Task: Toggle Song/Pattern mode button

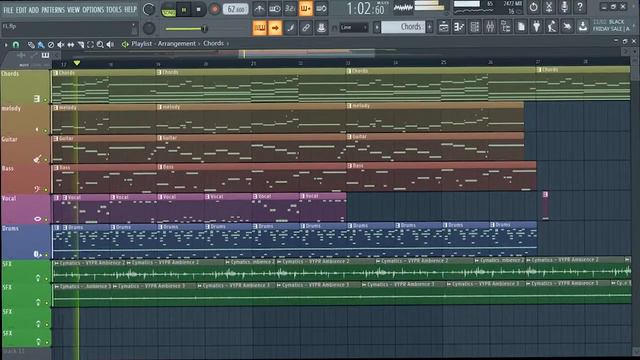Action: point(169,9)
